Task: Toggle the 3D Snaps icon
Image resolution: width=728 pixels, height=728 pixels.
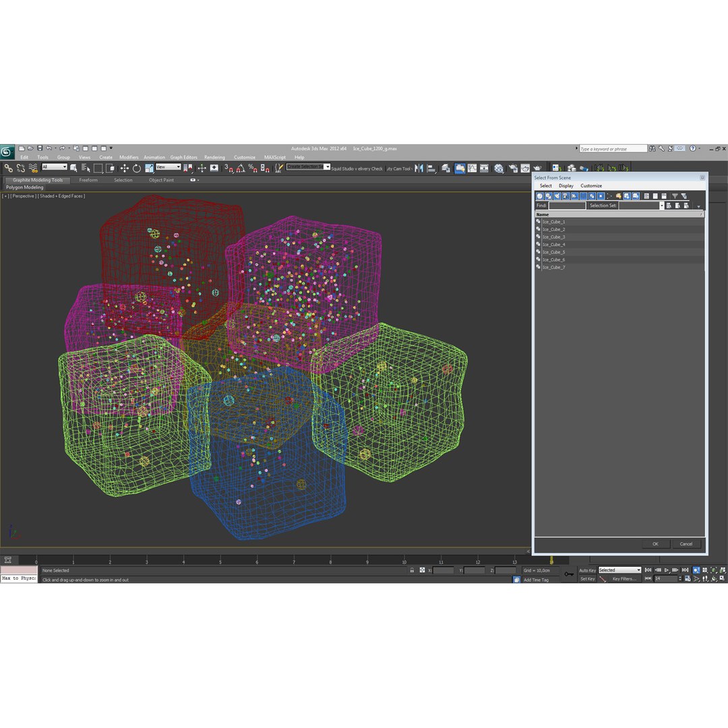Action: (x=229, y=168)
